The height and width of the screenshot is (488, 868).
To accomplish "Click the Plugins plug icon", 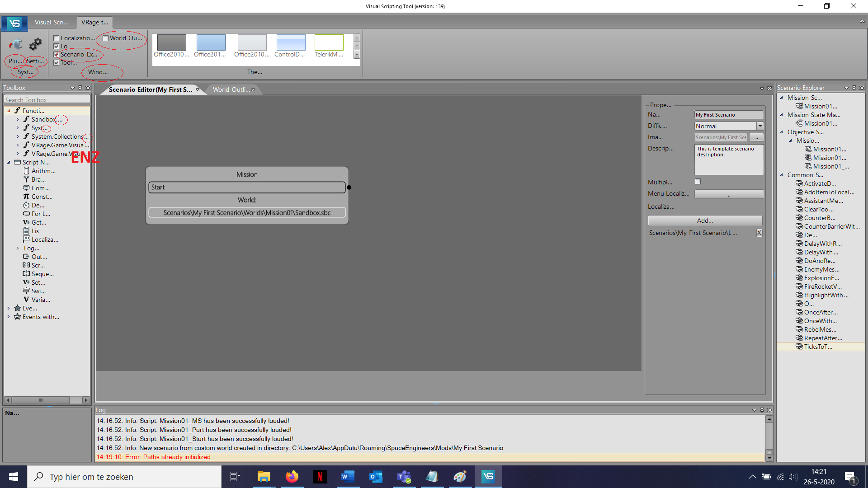I will 16,44.
